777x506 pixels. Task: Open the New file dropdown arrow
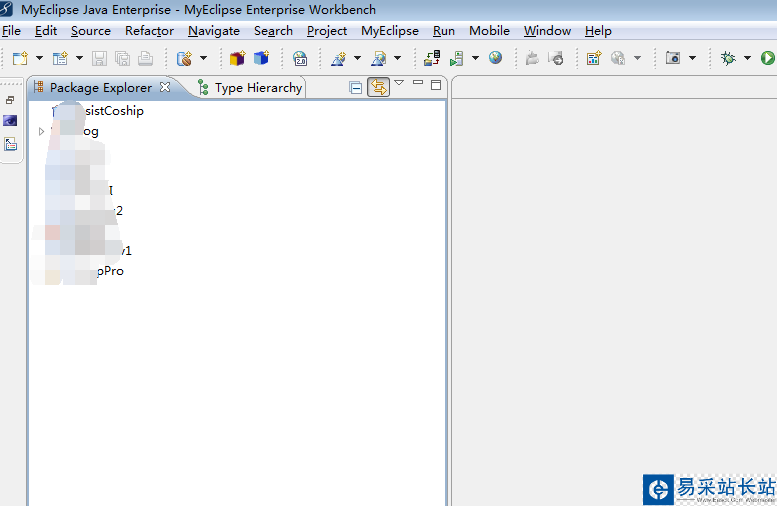click(39, 58)
